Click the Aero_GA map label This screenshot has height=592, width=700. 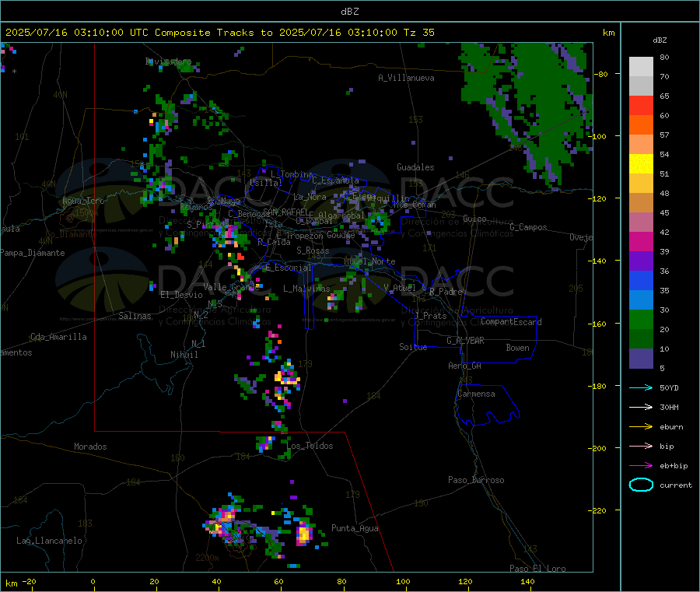[x=464, y=366]
